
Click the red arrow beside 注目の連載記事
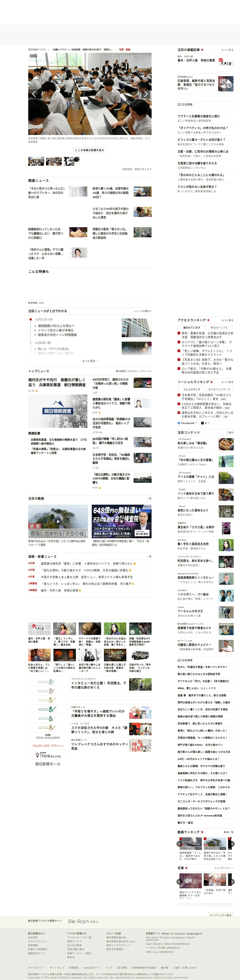[202, 50]
